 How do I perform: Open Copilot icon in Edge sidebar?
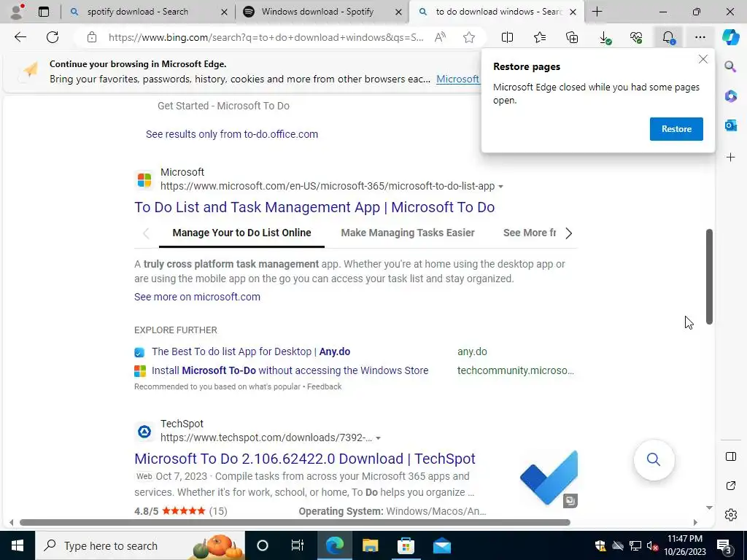coord(730,36)
